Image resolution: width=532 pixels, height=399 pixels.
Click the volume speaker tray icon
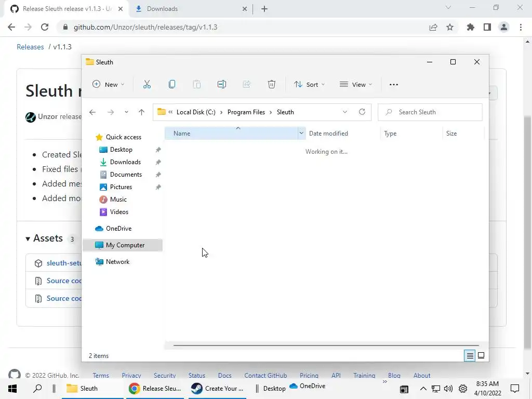[448, 389]
